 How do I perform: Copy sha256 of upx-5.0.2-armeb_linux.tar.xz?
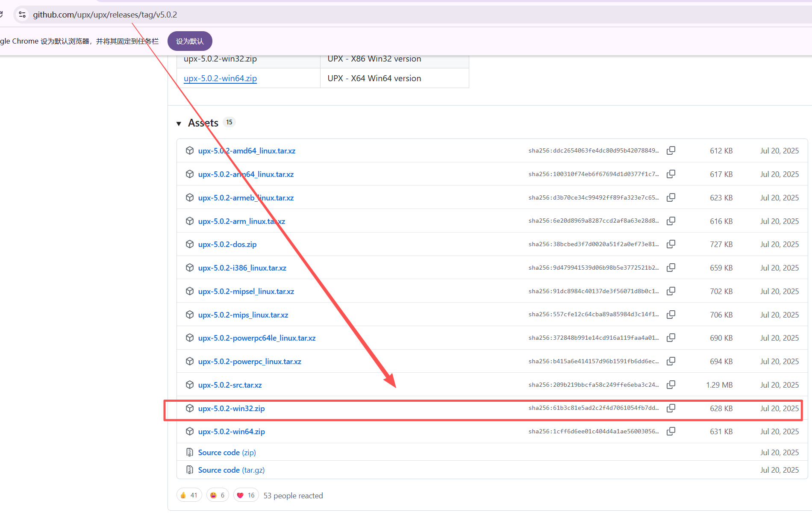click(x=671, y=197)
